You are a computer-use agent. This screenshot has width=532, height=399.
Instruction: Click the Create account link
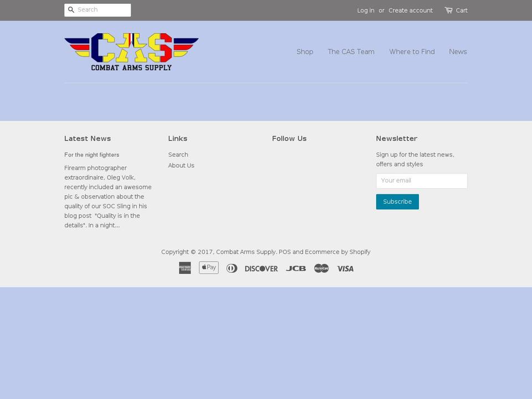coord(411,11)
